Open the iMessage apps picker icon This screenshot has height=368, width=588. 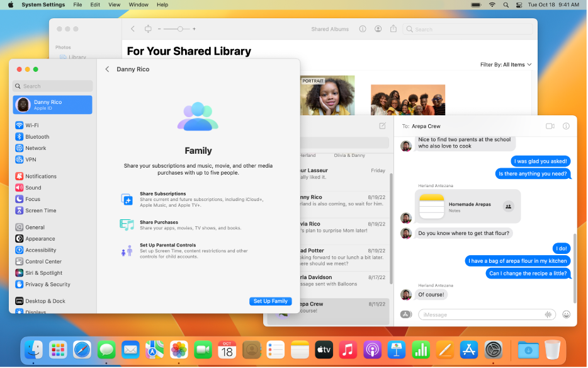(405, 314)
